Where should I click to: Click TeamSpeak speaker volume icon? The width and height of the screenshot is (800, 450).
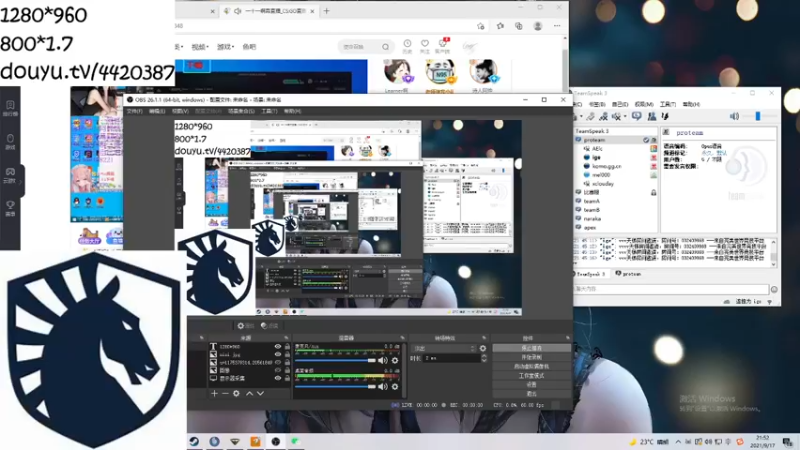[x=734, y=116]
